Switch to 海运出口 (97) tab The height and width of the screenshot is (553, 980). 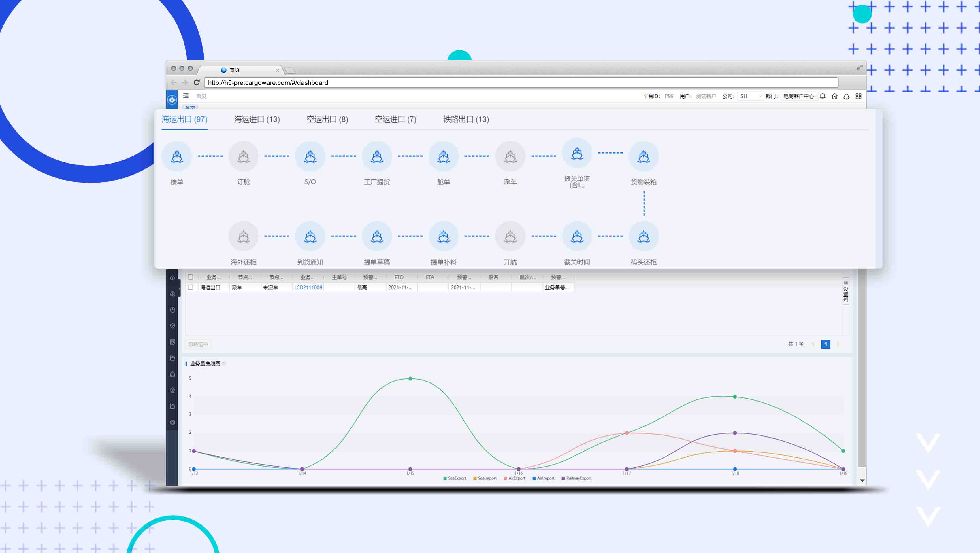[184, 119]
